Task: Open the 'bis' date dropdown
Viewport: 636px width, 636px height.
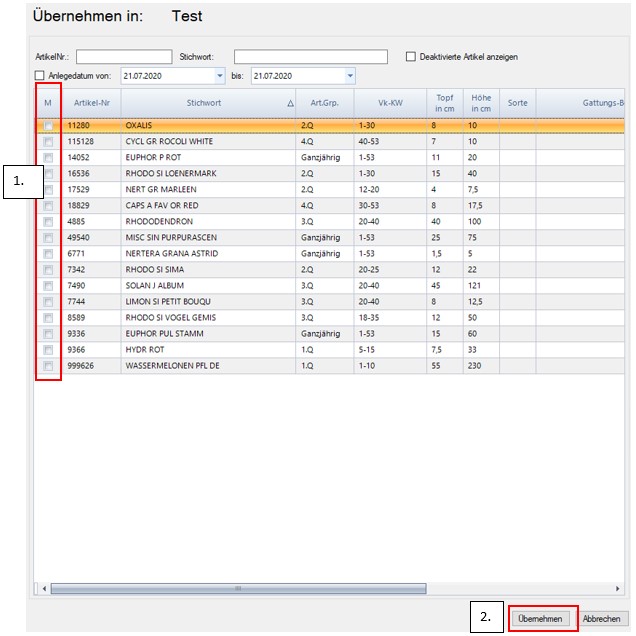Action: coord(349,76)
